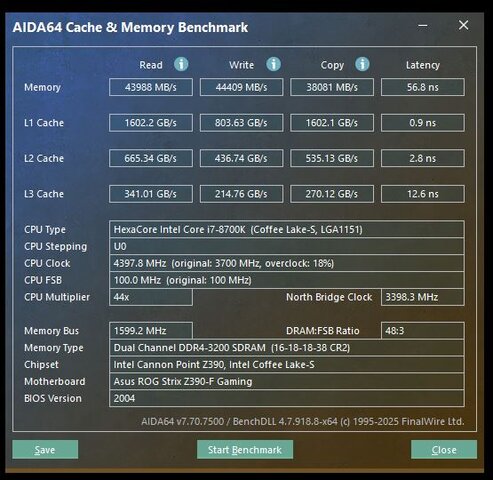493x480 pixels.
Task: Select L3 Cache copy 270.12 GB/s
Action: click(x=332, y=194)
